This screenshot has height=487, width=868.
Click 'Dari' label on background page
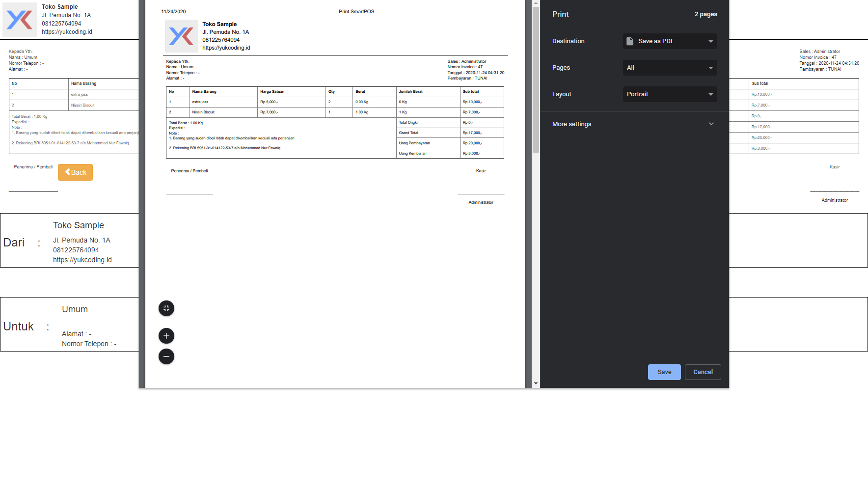click(14, 243)
